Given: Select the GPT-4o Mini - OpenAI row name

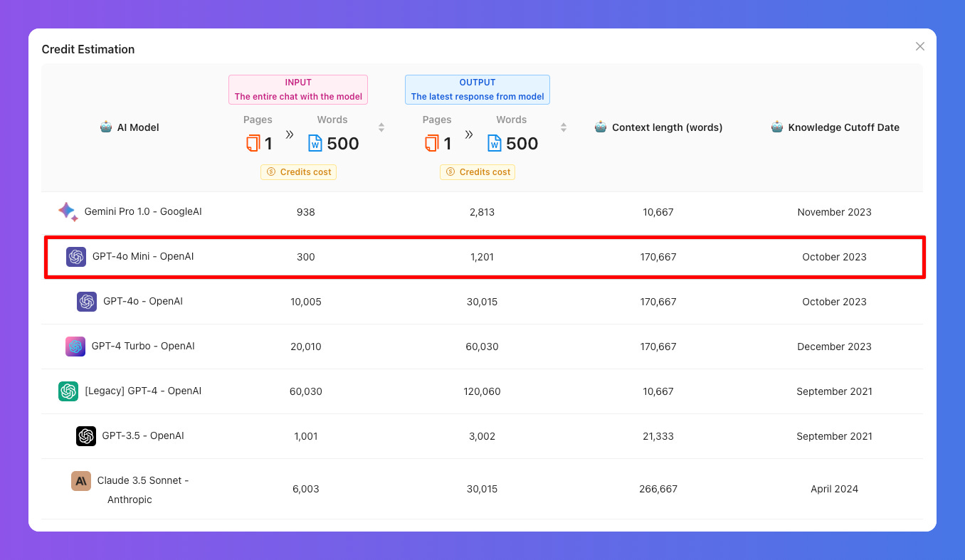Looking at the screenshot, I should click(143, 256).
